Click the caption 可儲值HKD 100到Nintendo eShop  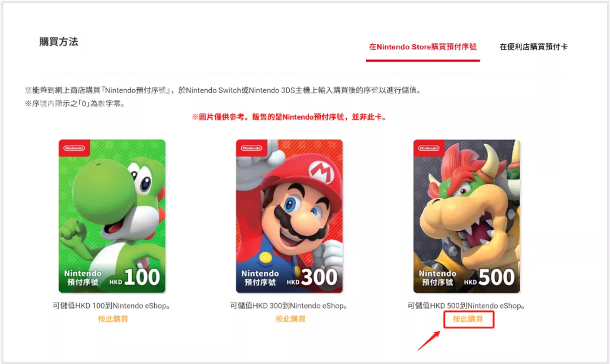(x=111, y=306)
